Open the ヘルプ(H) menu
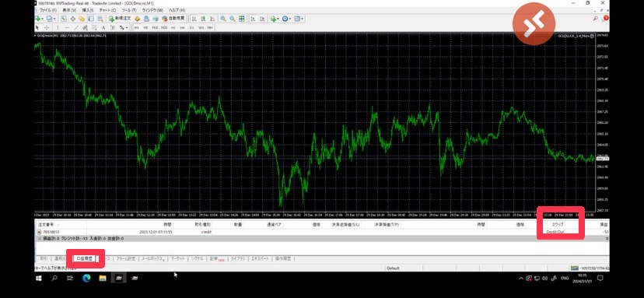The image size is (644, 298). click(x=177, y=10)
